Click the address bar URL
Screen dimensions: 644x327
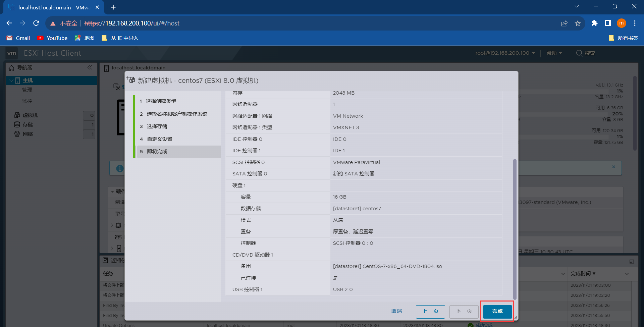pyautogui.click(x=132, y=23)
